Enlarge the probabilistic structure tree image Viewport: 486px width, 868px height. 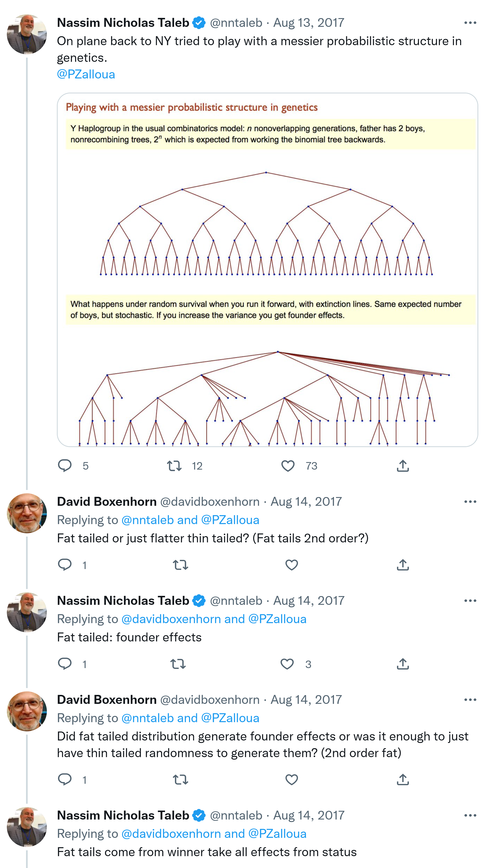(x=267, y=270)
